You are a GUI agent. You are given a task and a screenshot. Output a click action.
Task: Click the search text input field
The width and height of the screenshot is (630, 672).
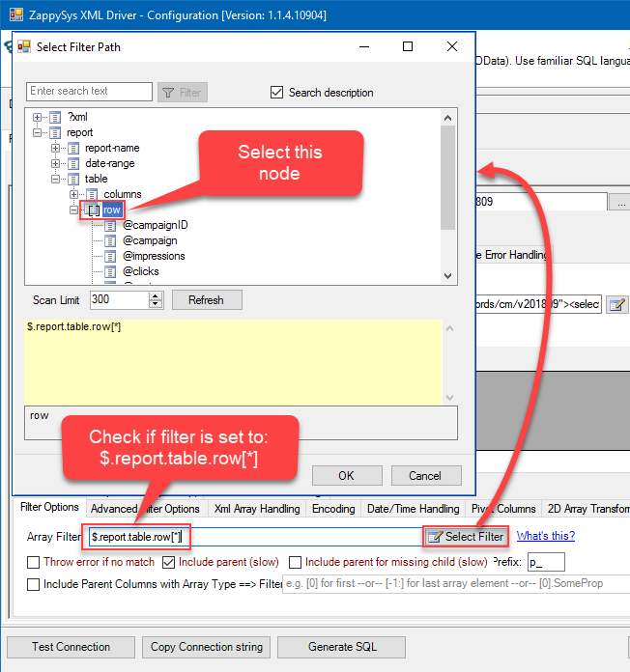coord(89,92)
